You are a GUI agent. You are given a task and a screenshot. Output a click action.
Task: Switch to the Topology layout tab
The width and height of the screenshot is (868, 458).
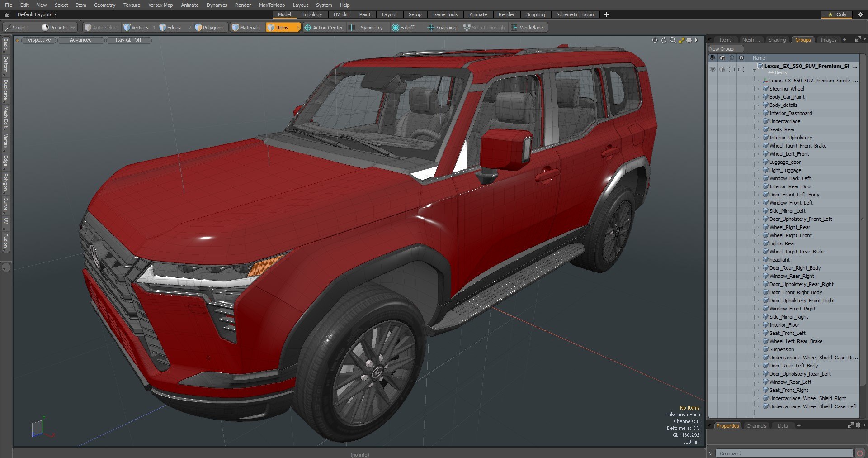pyautogui.click(x=312, y=14)
